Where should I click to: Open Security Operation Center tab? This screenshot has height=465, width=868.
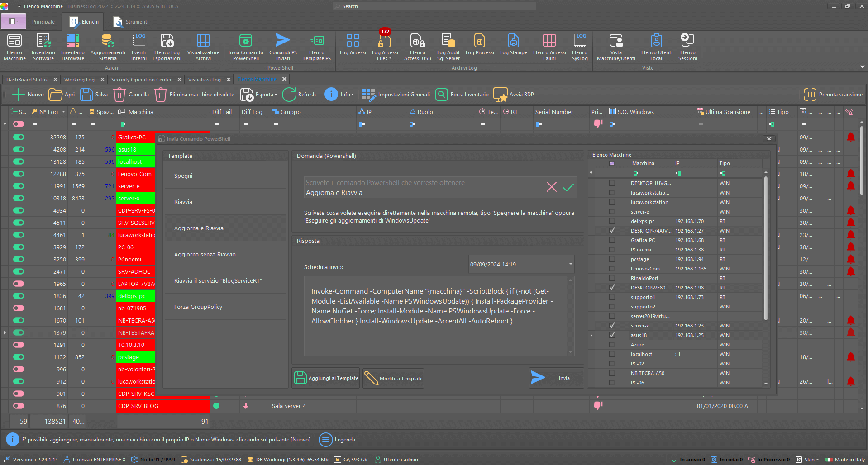point(141,80)
